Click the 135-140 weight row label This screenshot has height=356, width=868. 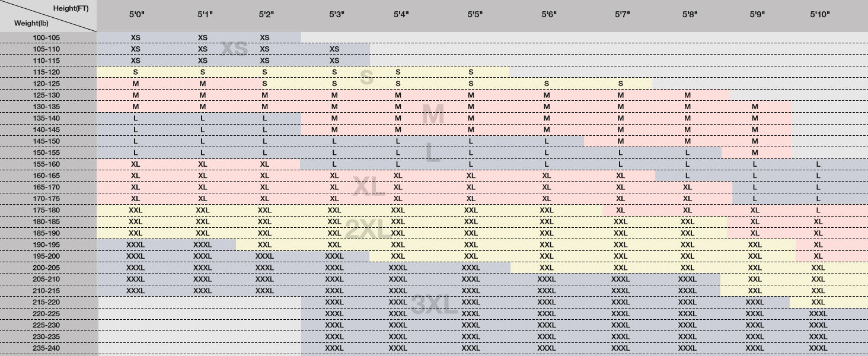(47, 118)
